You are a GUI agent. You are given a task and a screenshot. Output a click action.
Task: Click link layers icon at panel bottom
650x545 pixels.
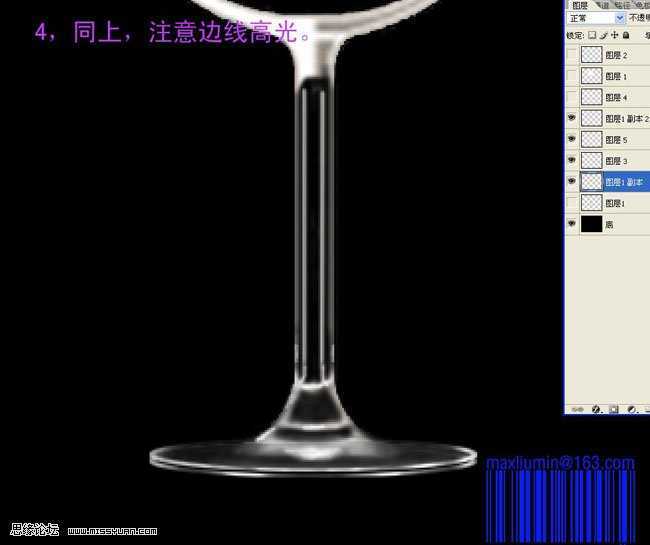point(577,409)
